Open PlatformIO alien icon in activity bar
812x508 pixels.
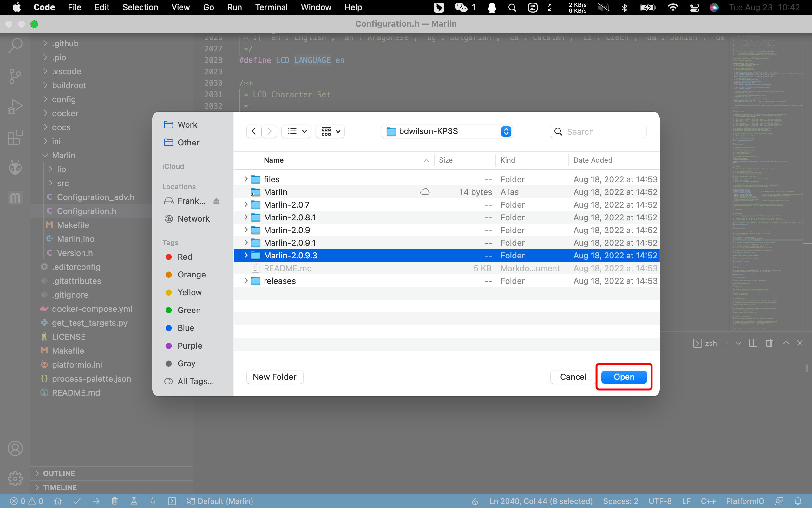tap(15, 168)
